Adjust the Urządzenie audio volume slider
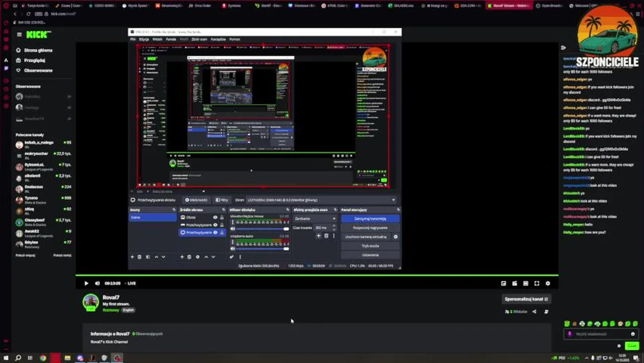The height and width of the screenshot is (363, 644). click(x=263, y=249)
